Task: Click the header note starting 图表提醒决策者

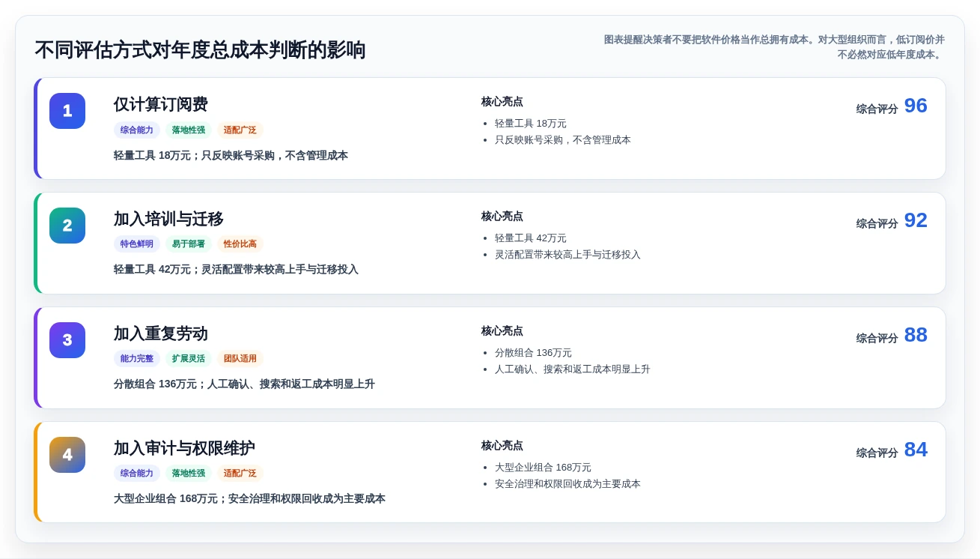Action: pos(774,47)
